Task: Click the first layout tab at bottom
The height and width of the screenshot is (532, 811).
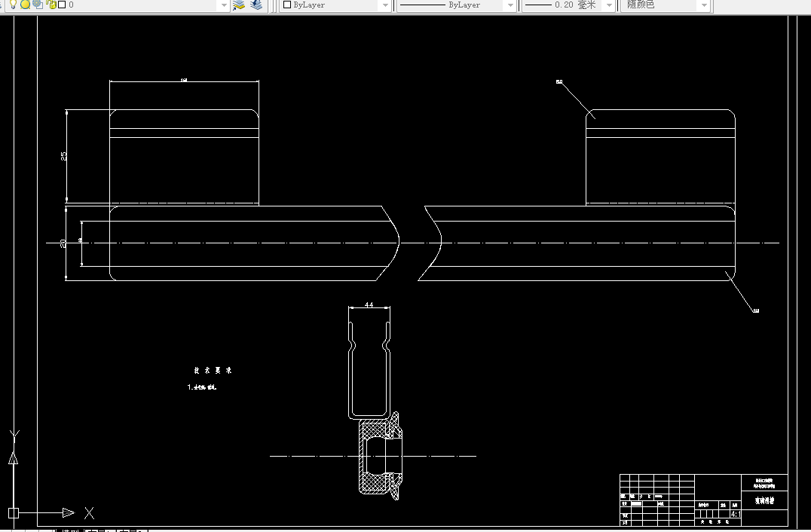Action: click(99, 530)
